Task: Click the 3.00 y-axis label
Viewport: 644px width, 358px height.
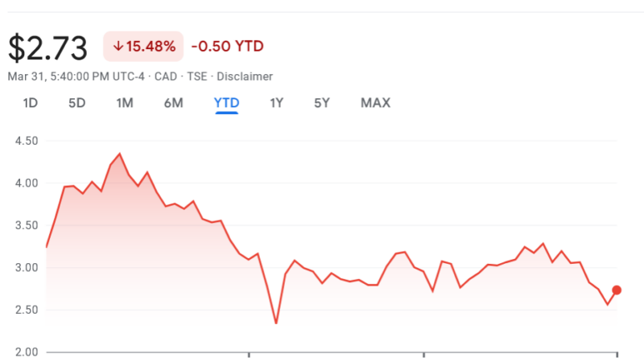Action: [27, 268]
